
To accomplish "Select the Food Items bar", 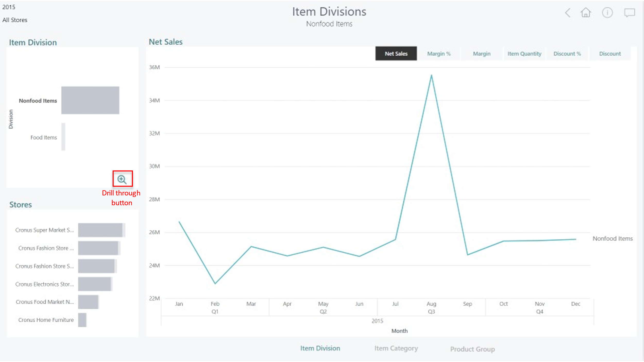I will coord(63,137).
